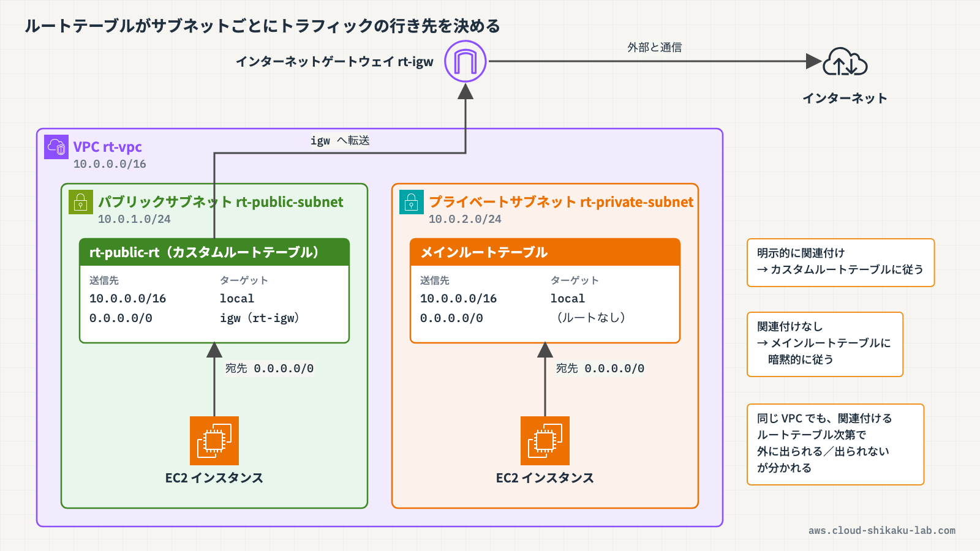Click 宛先 0.0.0.0/0 label in private subnet
Viewport: 980px width, 551px height.
pos(600,369)
